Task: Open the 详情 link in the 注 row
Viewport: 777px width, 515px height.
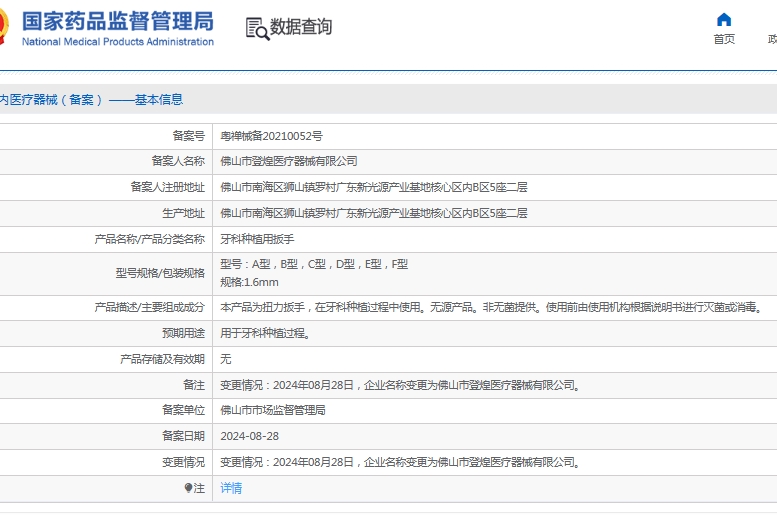Action: point(231,488)
